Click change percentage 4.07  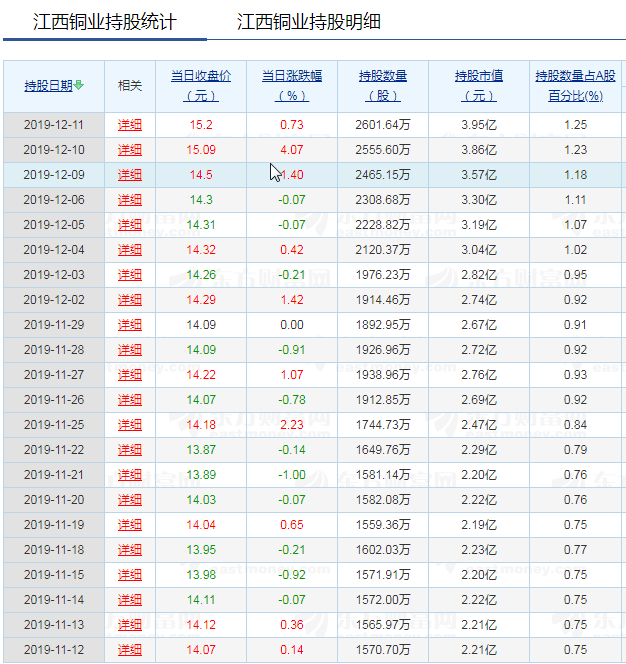(x=292, y=150)
